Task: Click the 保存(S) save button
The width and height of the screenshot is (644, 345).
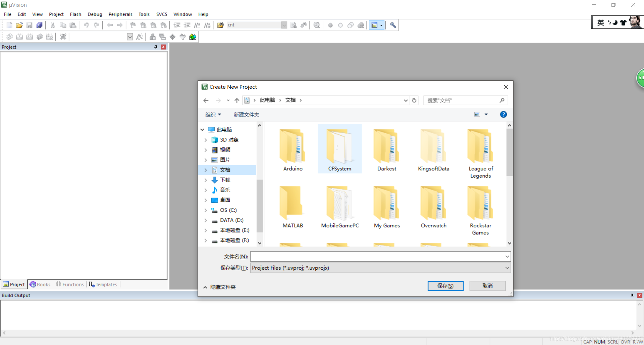Action: click(445, 286)
